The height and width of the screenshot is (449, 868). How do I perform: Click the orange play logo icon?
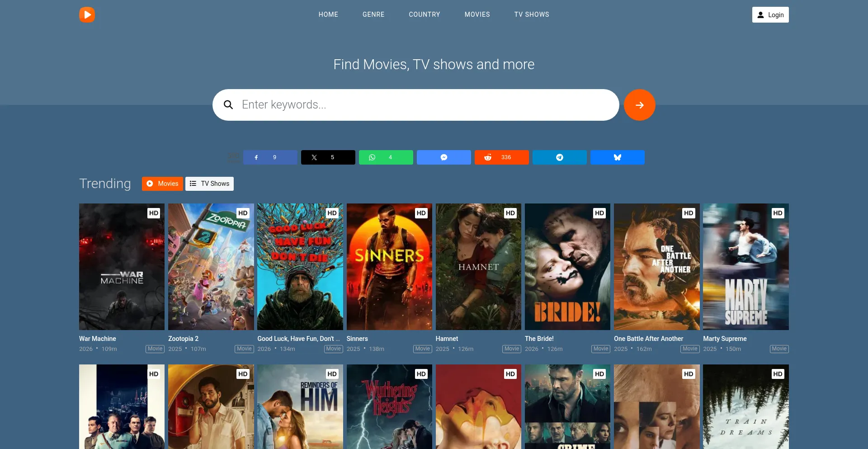point(87,14)
